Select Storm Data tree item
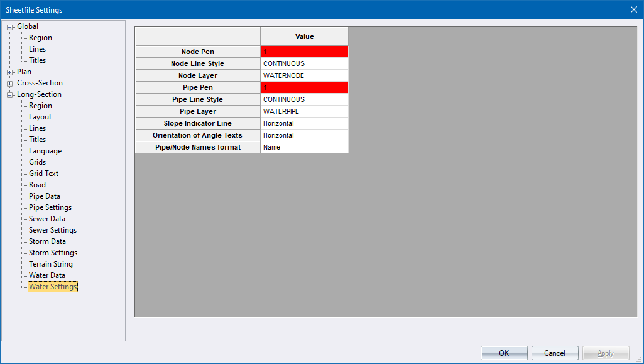This screenshot has width=644, height=364. pos(47,241)
